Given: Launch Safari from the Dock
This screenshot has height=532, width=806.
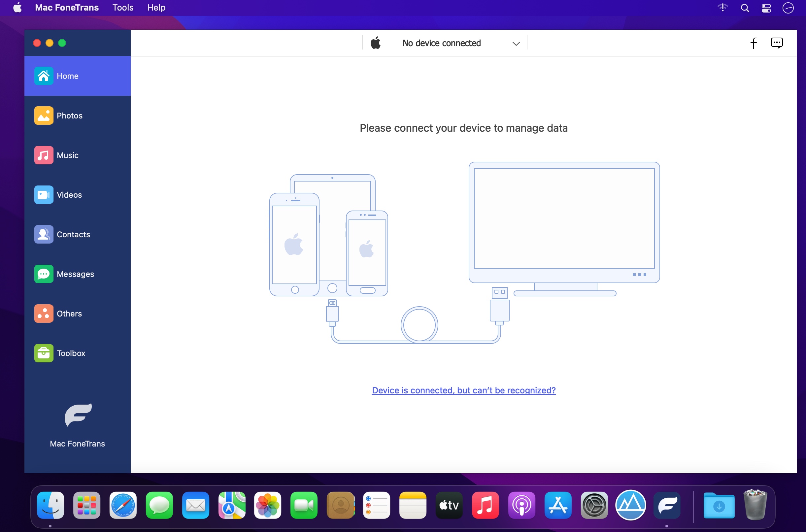Looking at the screenshot, I should click(x=123, y=505).
